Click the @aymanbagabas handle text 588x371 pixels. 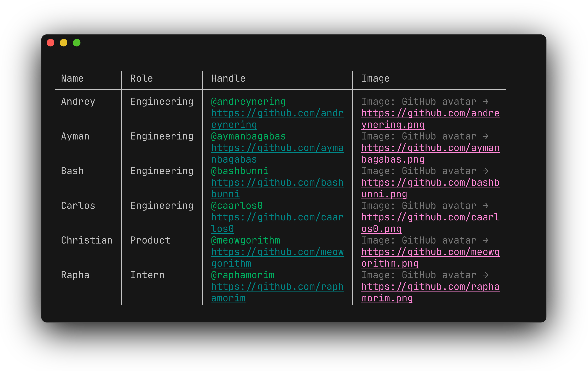point(248,136)
